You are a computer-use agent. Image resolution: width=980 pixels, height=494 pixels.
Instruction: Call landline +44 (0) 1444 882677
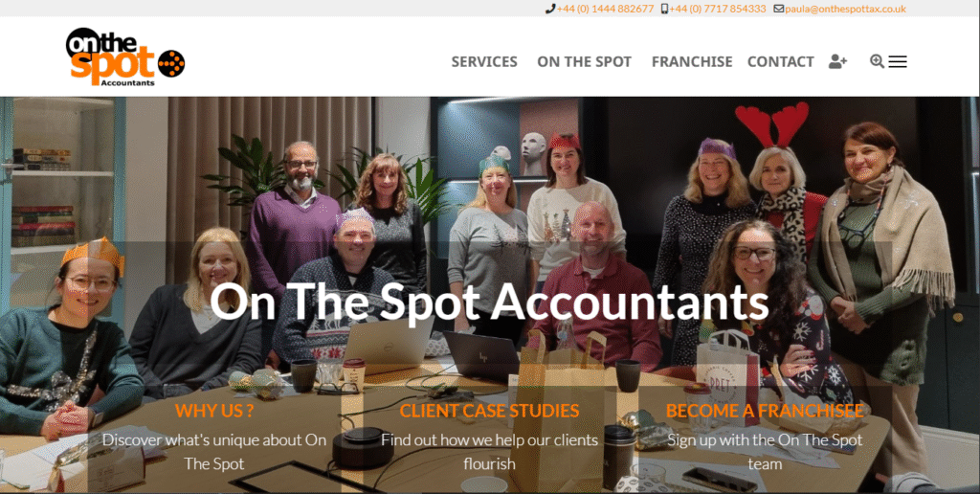(x=605, y=9)
